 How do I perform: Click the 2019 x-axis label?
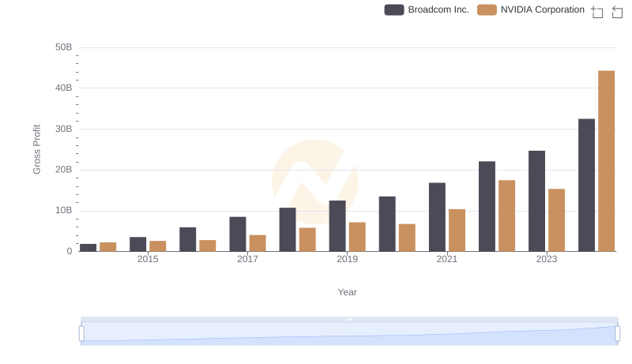pyautogui.click(x=347, y=259)
